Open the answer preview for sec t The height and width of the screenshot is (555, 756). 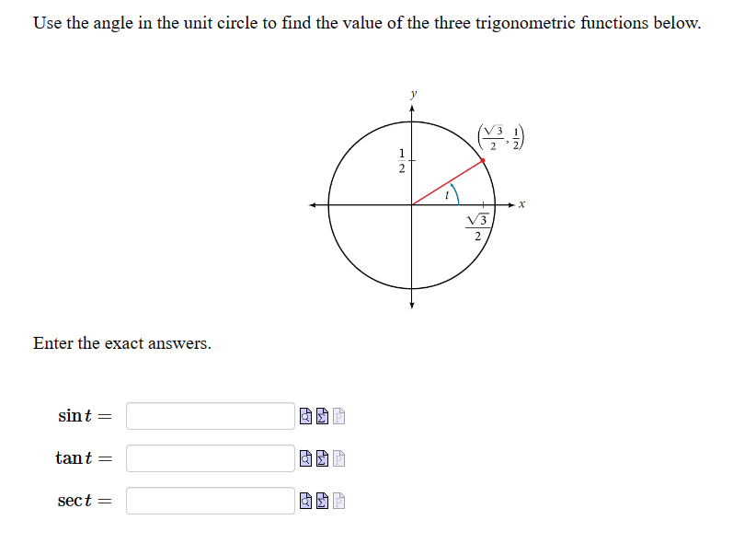pyautogui.click(x=304, y=501)
